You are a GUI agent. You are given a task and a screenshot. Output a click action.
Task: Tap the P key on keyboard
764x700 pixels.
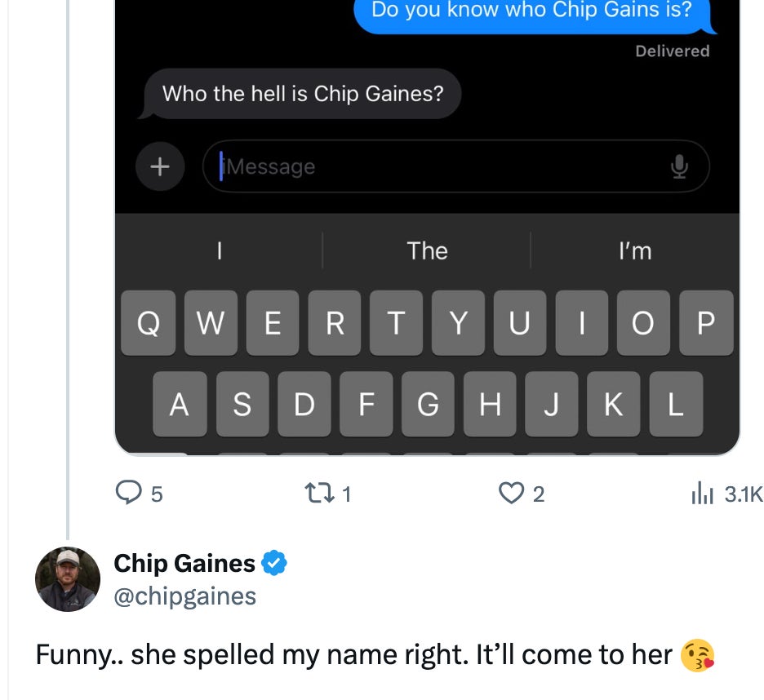point(706,323)
